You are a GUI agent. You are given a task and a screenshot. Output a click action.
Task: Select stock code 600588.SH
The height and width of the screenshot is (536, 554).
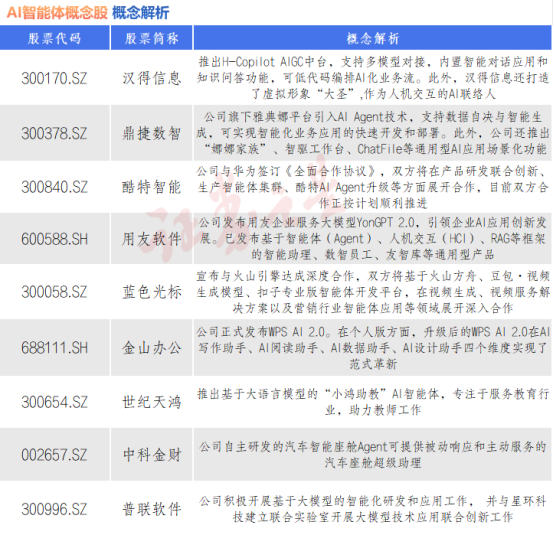pos(54,239)
